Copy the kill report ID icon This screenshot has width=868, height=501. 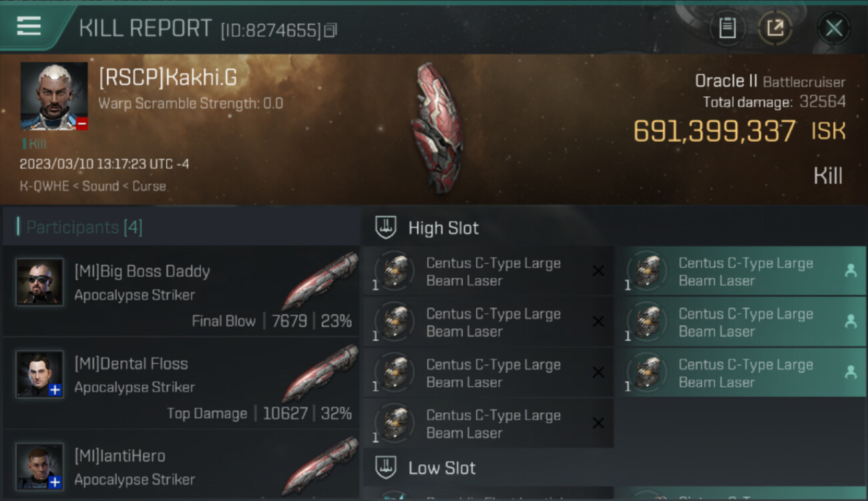331,30
